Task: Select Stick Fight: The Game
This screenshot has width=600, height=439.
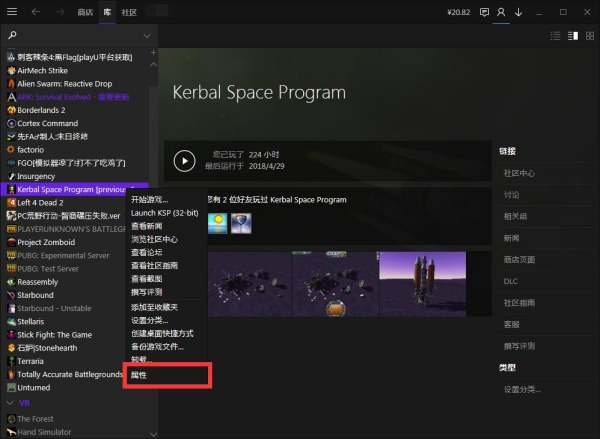Action: coord(54,335)
